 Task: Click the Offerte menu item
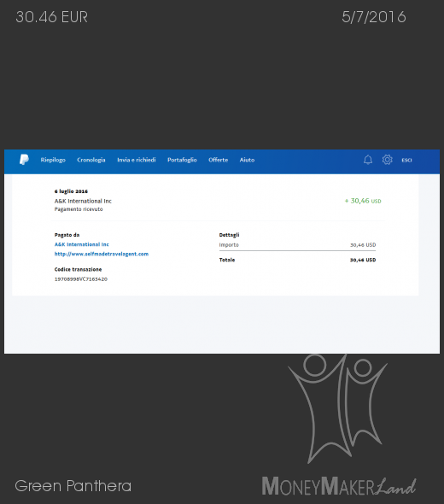(218, 160)
